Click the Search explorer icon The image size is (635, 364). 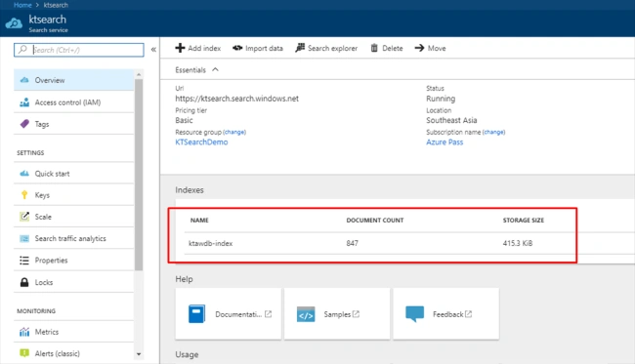pyautogui.click(x=300, y=48)
